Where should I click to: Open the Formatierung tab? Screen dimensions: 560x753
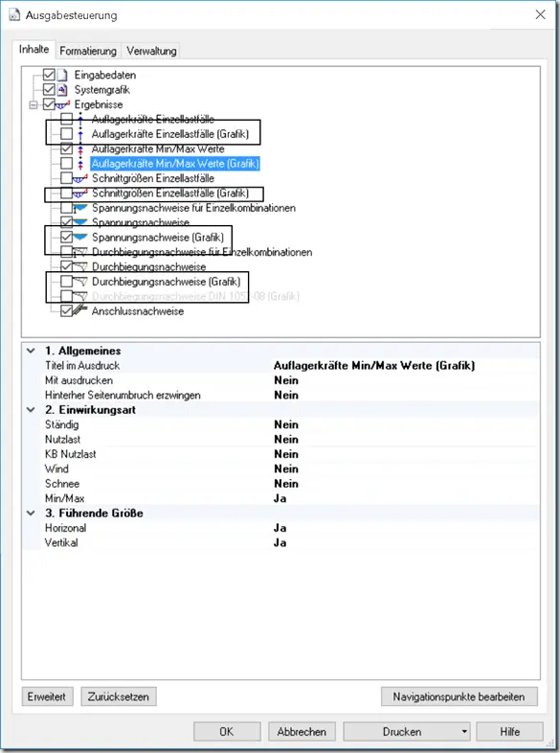tap(88, 51)
